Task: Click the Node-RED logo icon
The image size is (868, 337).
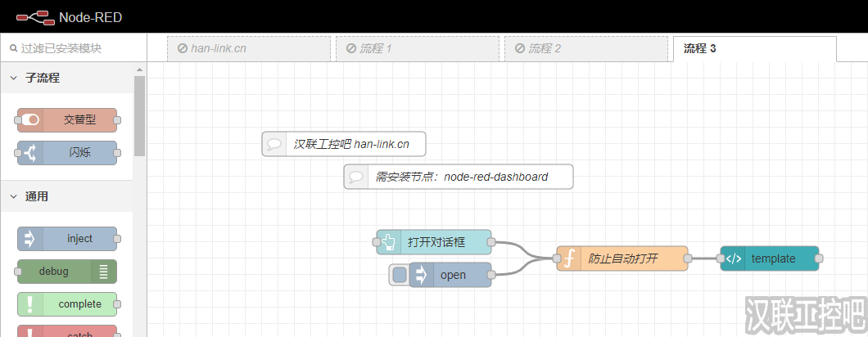Action: click(x=34, y=16)
